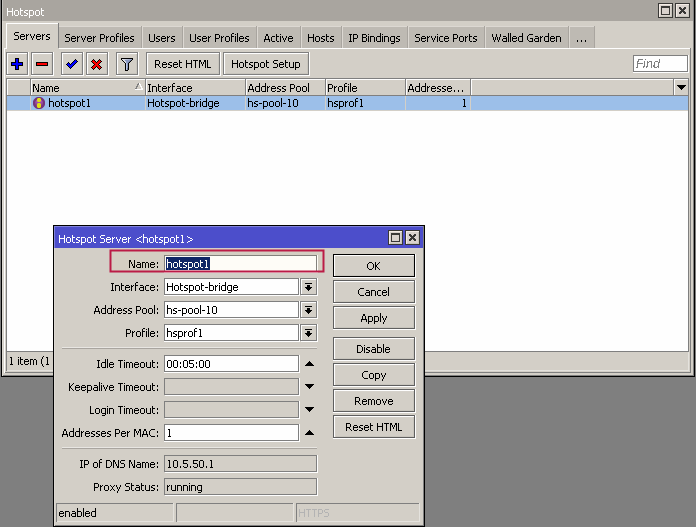Click the blue checkmark Enable icon

[x=71, y=64]
